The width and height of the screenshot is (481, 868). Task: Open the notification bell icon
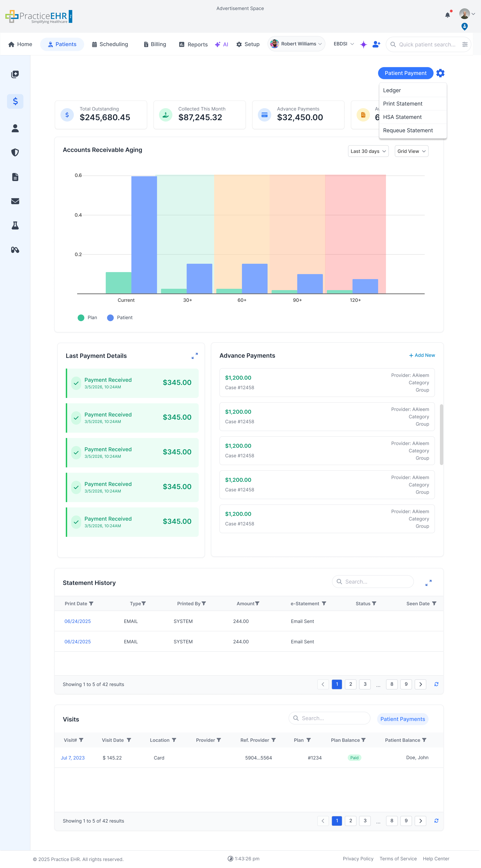coord(448,15)
